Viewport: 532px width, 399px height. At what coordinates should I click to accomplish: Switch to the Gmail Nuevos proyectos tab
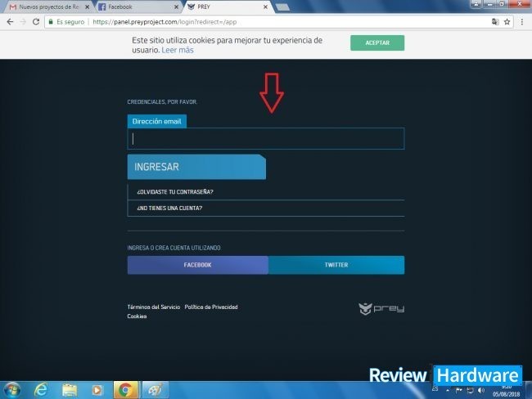(x=49, y=7)
